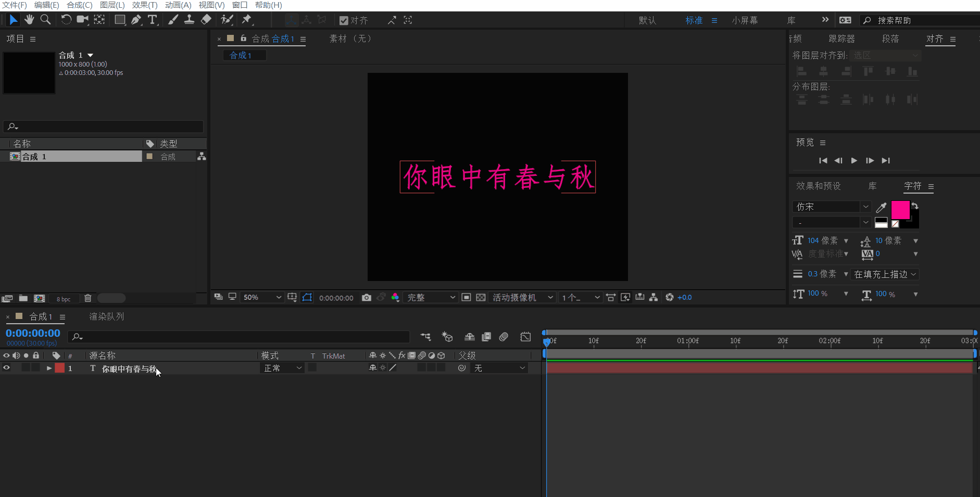Open the 活动摄像机 camera view dropdown
Image resolution: width=980 pixels, height=497 pixels.
523,297
